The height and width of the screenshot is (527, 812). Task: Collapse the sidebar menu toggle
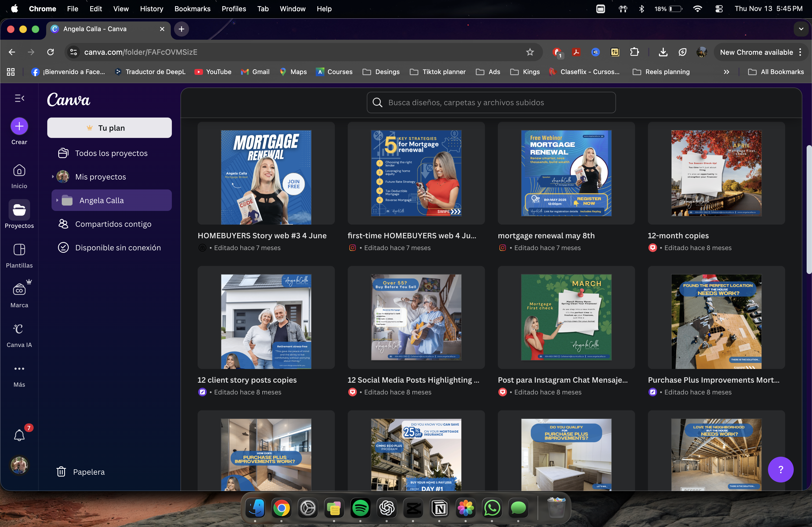point(19,98)
